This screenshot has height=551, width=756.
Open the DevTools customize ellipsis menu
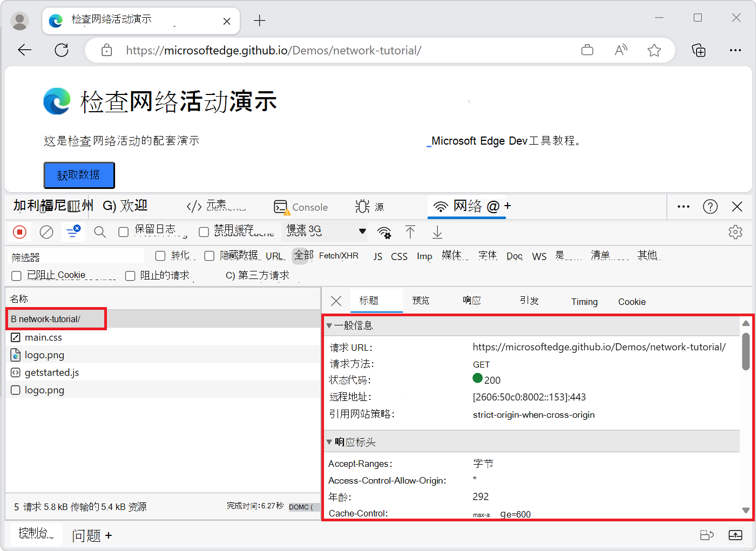pos(684,207)
